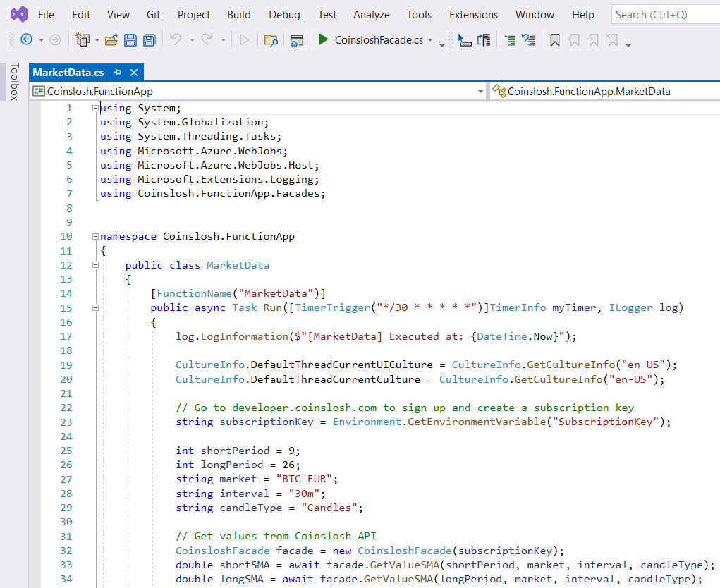Close the MarketData.cs tab
Screen dimensions: 720x588
point(134,72)
